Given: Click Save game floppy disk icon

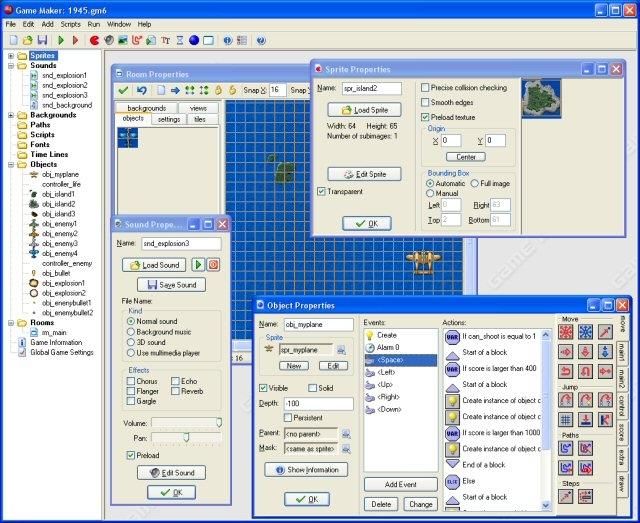Looking at the screenshot, I should (41, 40).
